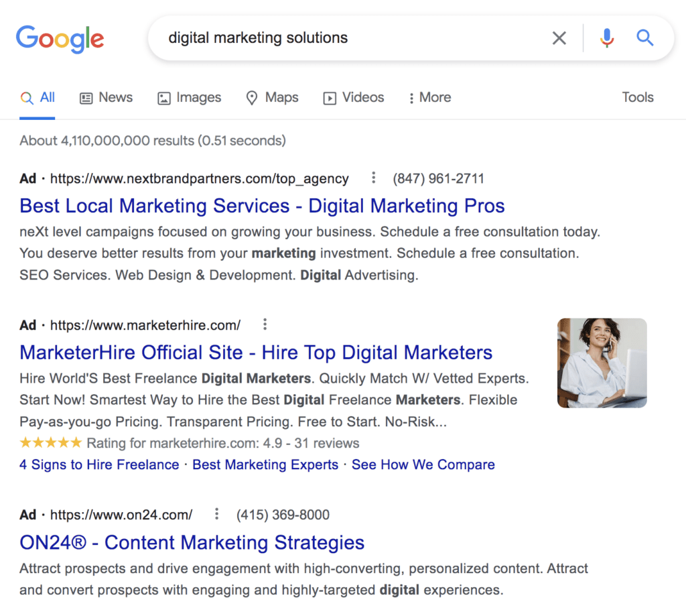Screen dimensions: 686x616
Task: Click the X to clear search query
Action: click(559, 38)
